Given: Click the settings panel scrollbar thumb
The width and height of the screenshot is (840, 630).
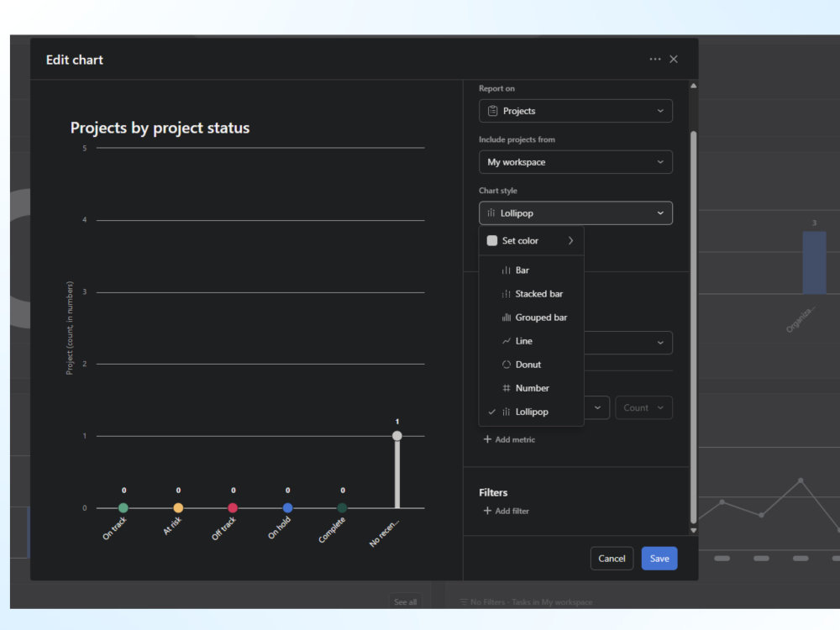Looking at the screenshot, I should [x=693, y=327].
